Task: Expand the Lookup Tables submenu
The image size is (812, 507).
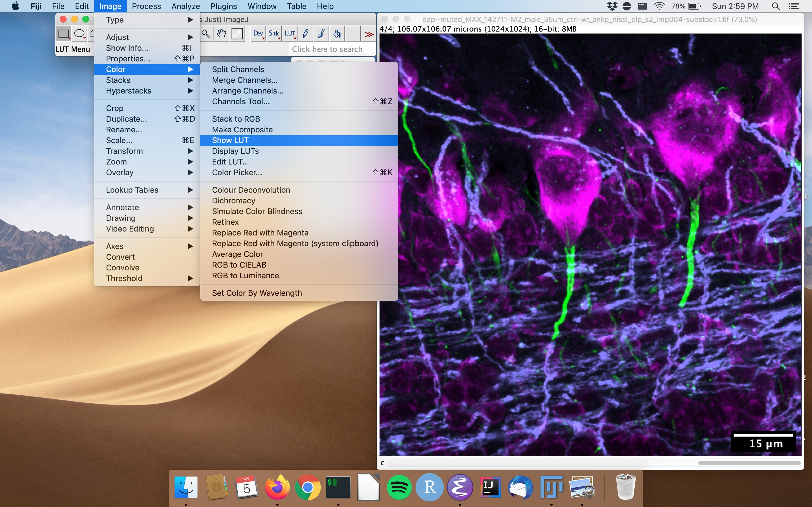Action: click(132, 189)
